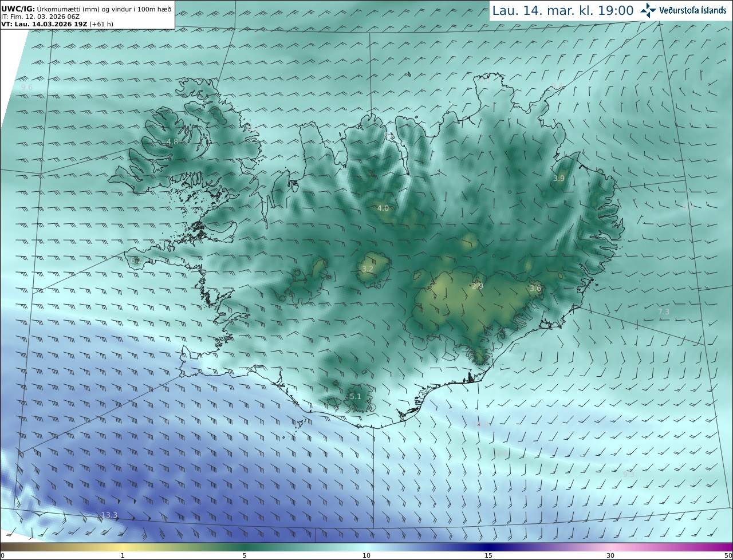Click the colorbar tick label 15

[x=488, y=555]
